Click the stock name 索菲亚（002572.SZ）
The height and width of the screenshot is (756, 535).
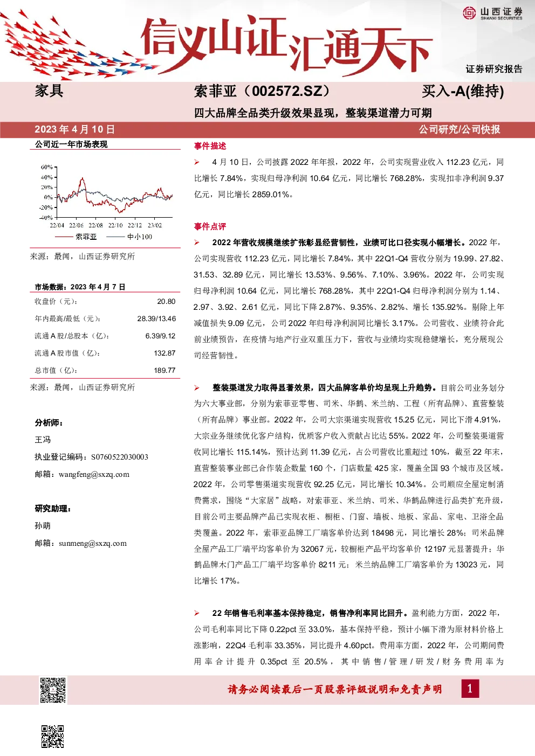[x=265, y=91]
